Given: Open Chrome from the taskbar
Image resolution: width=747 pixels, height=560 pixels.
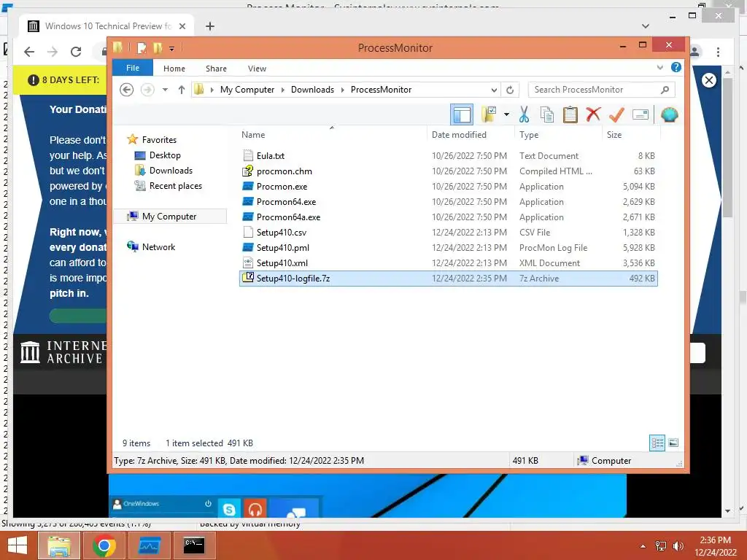Looking at the screenshot, I should point(104,545).
